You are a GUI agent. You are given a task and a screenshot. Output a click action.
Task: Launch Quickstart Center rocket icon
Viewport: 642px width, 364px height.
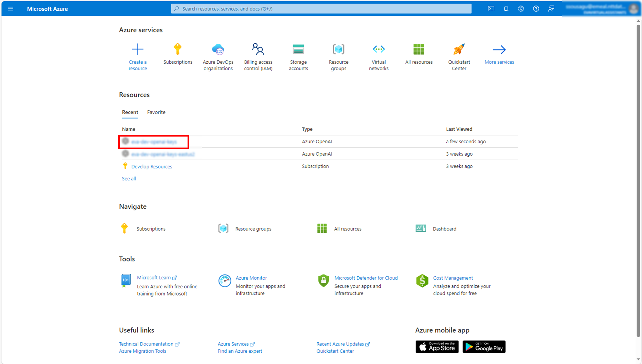pyautogui.click(x=459, y=49)
